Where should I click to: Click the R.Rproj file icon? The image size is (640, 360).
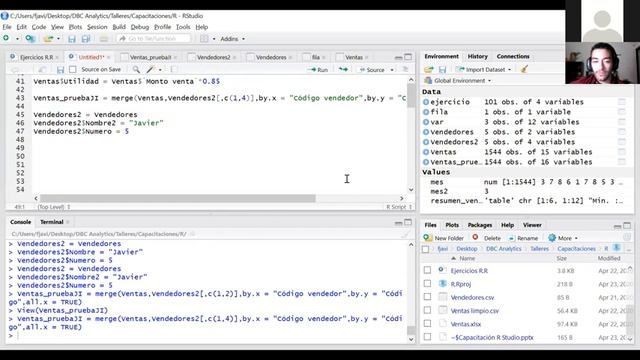[x=442, y=283]
